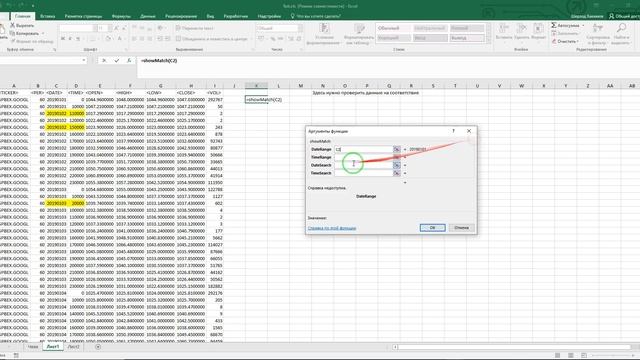Screen dimensions: 640x360
Task: Open number format (Общий) dropdown
Action: click(300, 28)
